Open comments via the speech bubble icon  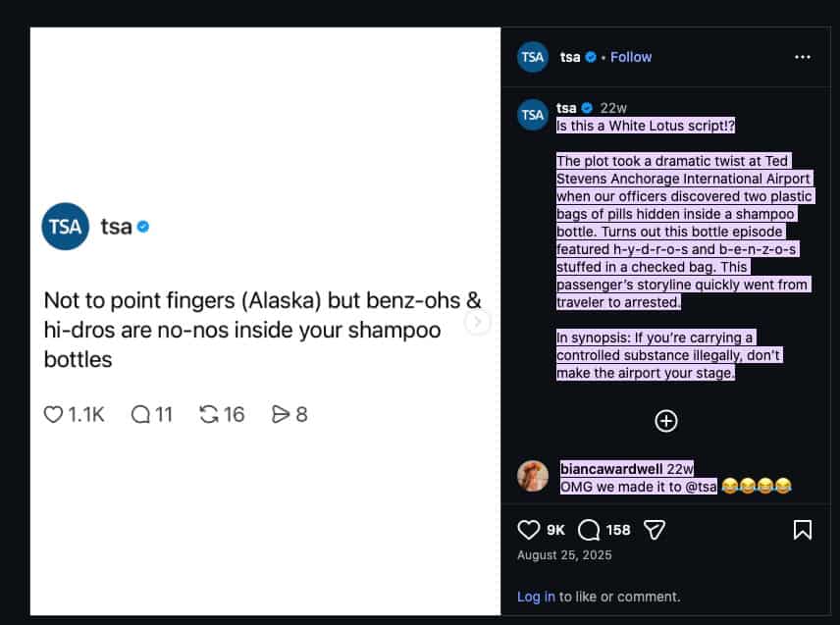(x=589, y=530)
